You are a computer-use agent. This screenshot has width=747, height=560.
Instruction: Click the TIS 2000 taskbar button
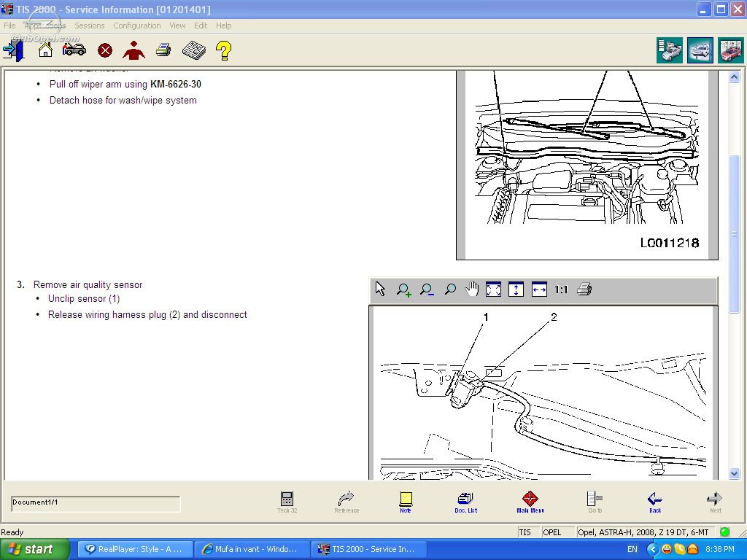pos(368,549)
